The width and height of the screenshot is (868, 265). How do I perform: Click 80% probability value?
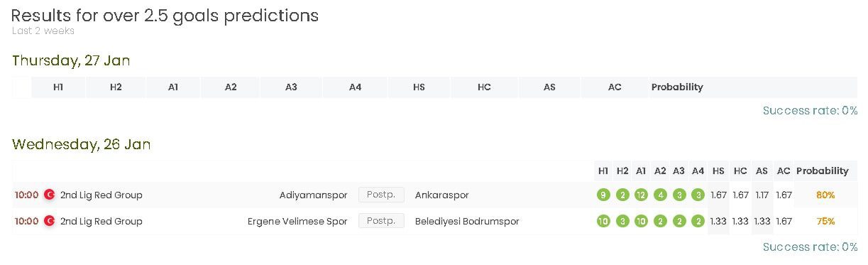[825, 195]
